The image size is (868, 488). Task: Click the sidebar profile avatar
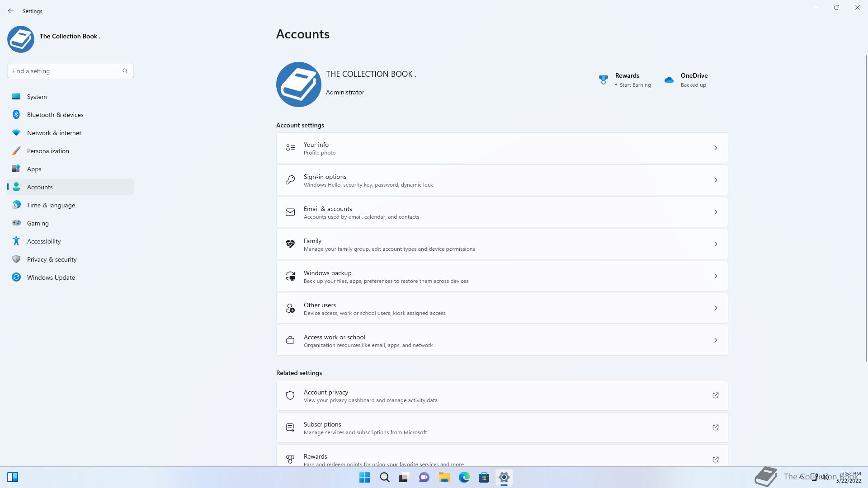click(x=21, y=39)
